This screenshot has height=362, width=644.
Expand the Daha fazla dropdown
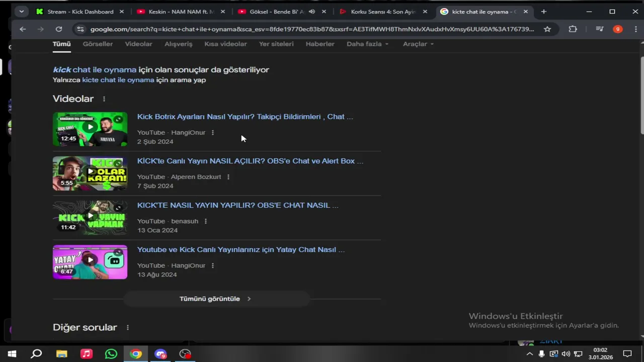368,44
